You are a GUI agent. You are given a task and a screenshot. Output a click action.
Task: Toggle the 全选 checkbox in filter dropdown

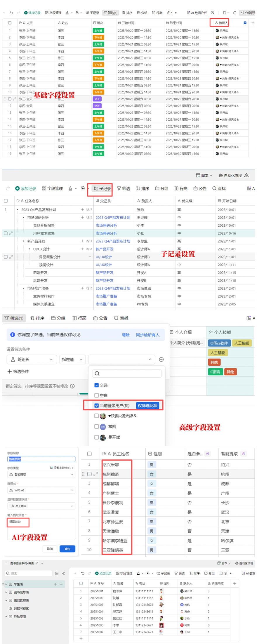click(97, 385)
